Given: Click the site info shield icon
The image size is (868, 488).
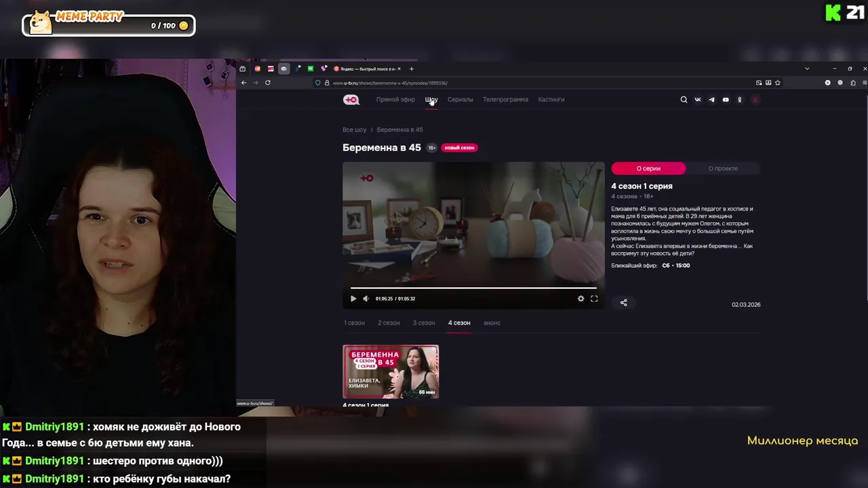Looking at the screenshot, I should tap(317, 83).
